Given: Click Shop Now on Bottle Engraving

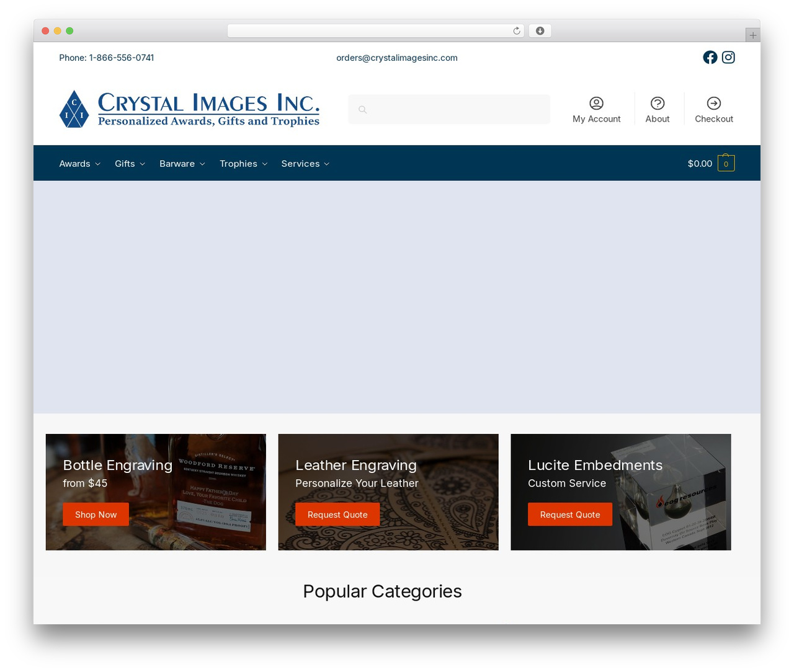Looking at the screenshot, I should click(96, 515).
